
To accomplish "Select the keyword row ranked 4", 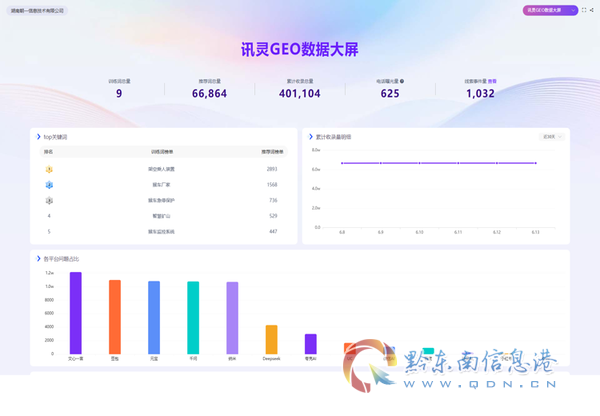I will pyautogui.click(x=164, y=216).
